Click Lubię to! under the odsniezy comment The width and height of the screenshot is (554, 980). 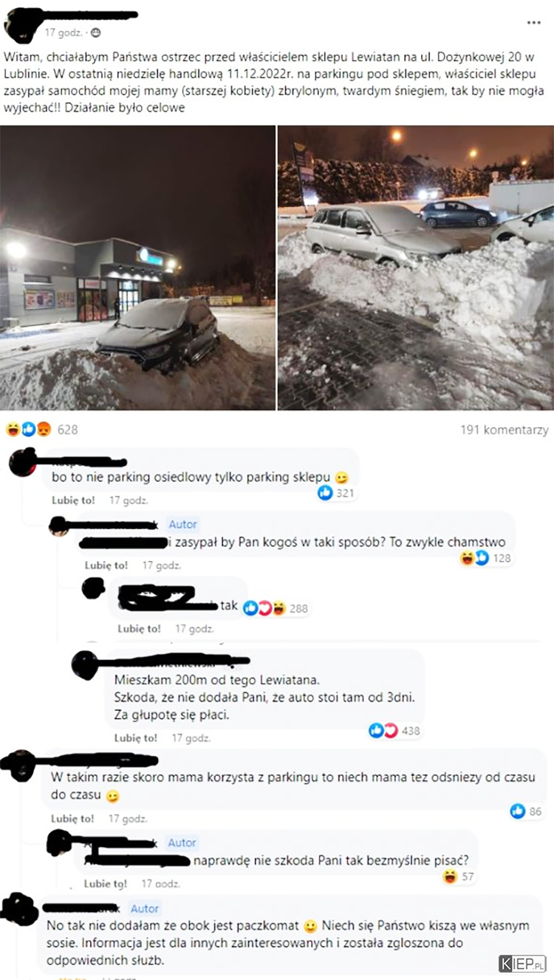[x=72, y=818]
